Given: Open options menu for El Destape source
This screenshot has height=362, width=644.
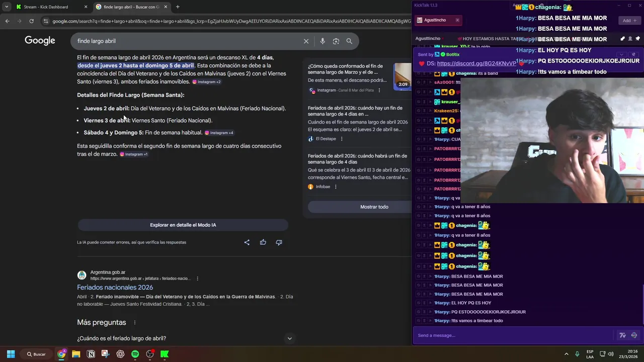Looking at the screenshot, I should click(x=342, y=139).
